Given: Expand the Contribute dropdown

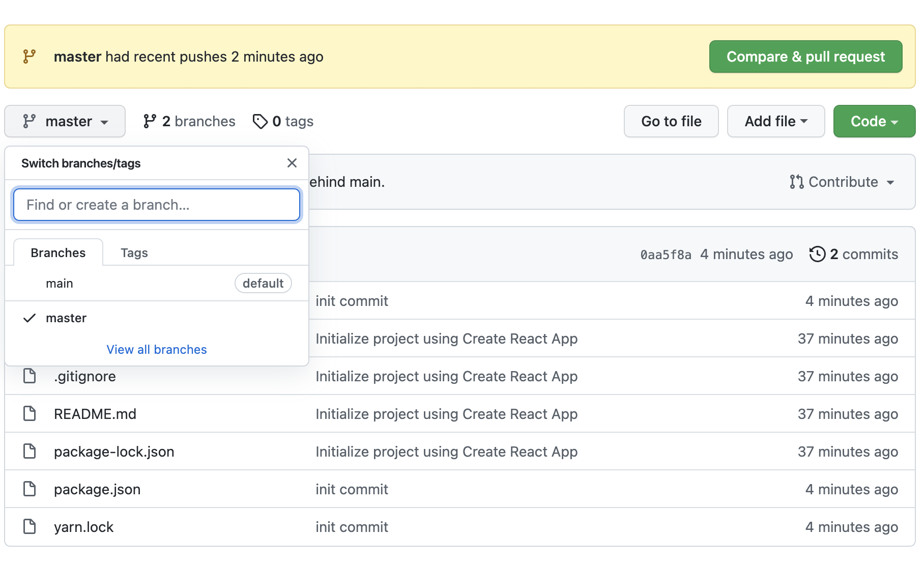Looking at the screenshot, I should (842, 182).
